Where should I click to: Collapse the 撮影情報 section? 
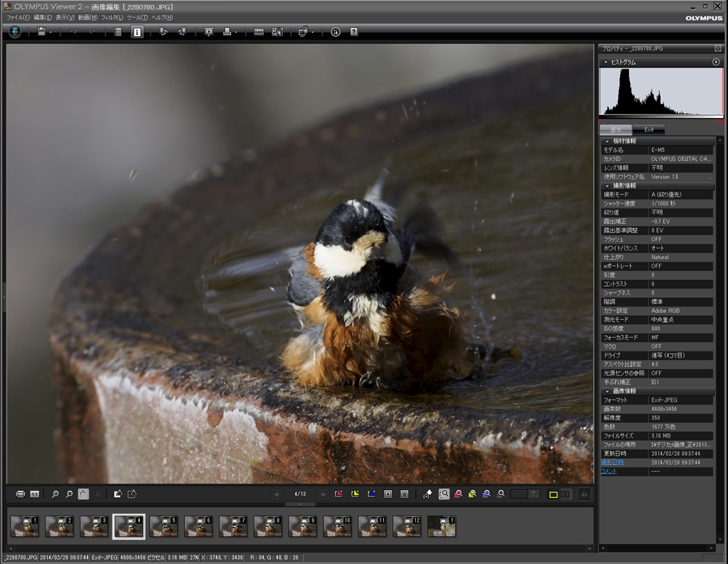(607, 186)
